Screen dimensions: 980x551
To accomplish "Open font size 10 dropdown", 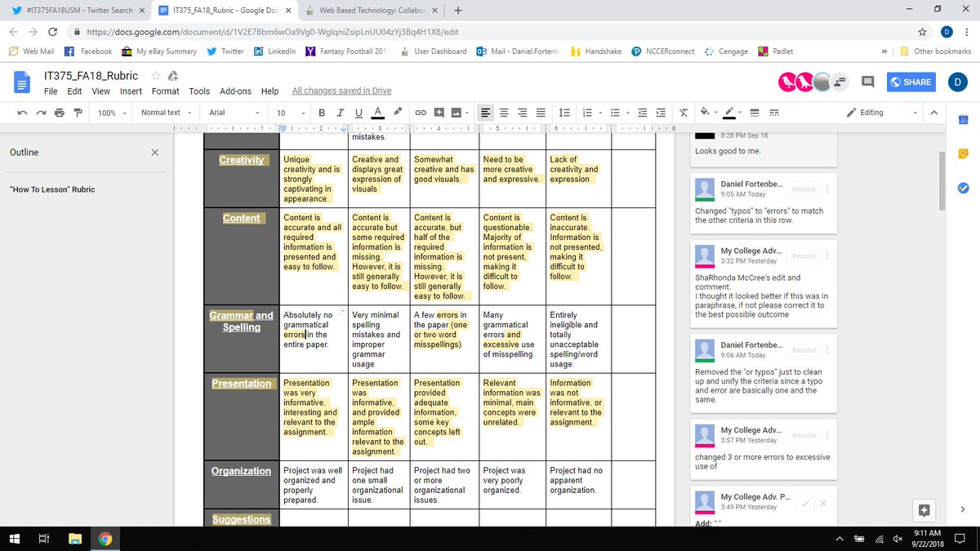I will [x=289, y=113].
